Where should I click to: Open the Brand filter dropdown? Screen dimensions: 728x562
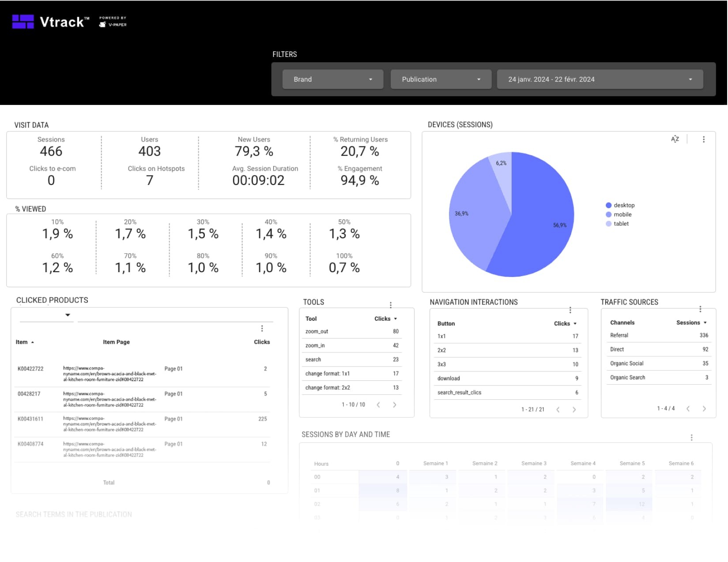click(333, 79)
